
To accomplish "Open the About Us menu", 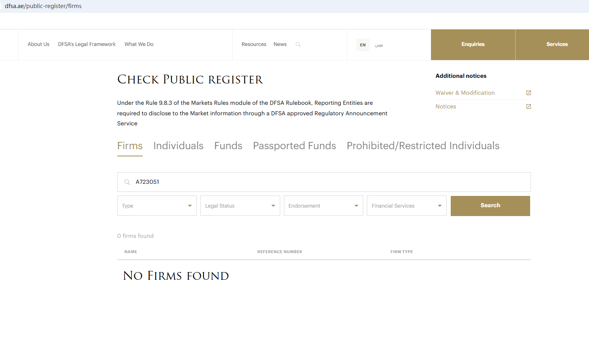I will [x=38, y=44].
